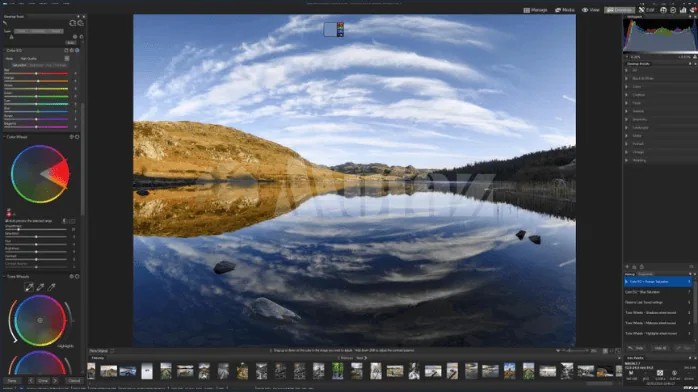Select 'Restore Last Saved settings' history entry
698x392 pixels.
(x=658, y=302)
